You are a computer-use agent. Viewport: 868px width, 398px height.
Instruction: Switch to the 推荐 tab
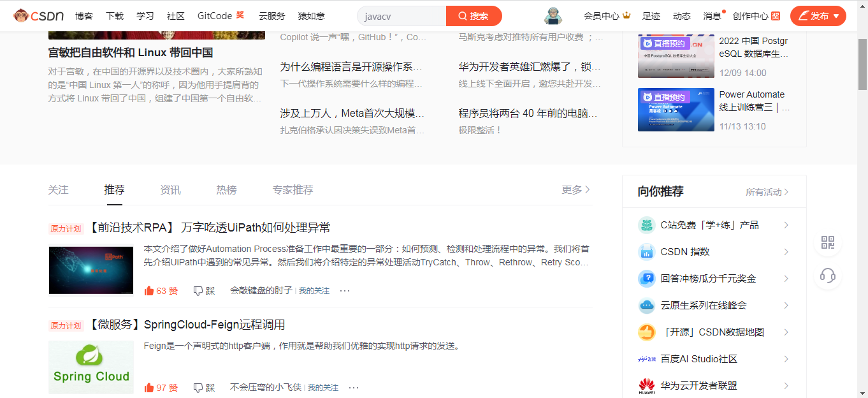115,190
